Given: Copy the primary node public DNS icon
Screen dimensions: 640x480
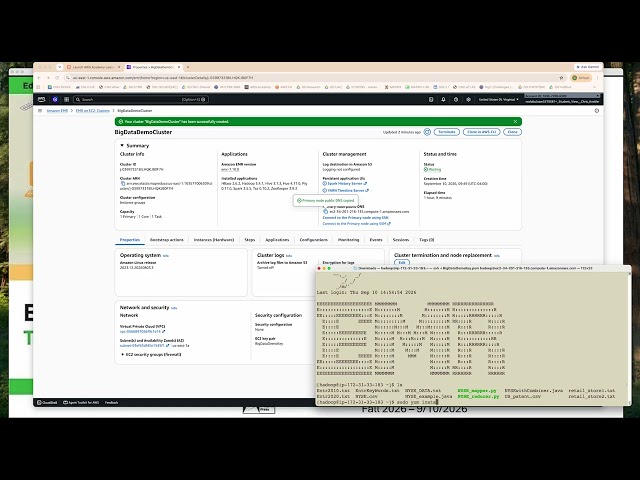Looking at the screenshot, I should 325,211.
